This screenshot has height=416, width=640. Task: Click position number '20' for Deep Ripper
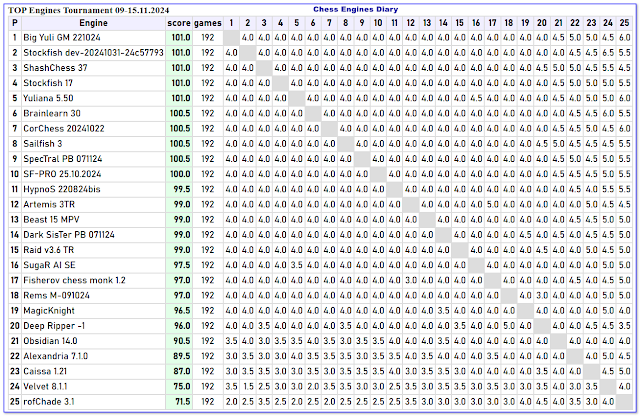coord(15,326)
